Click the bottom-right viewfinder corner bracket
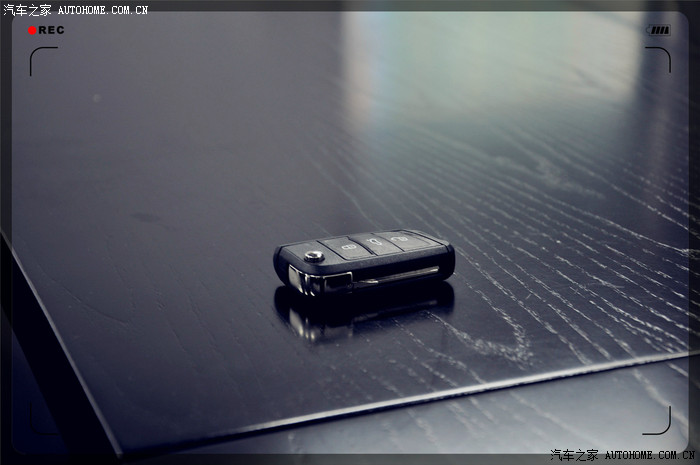 tap(658, 422)
